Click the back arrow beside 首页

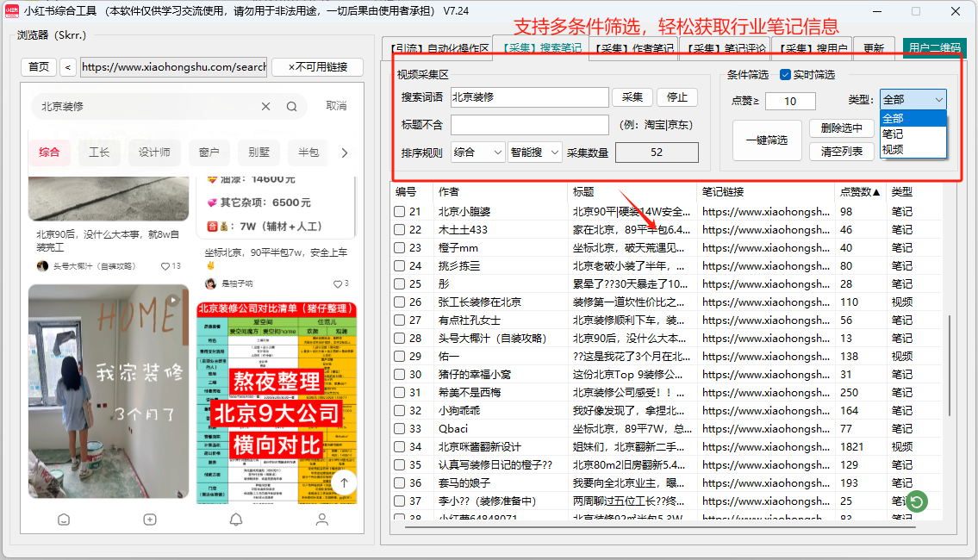[68, 65]
